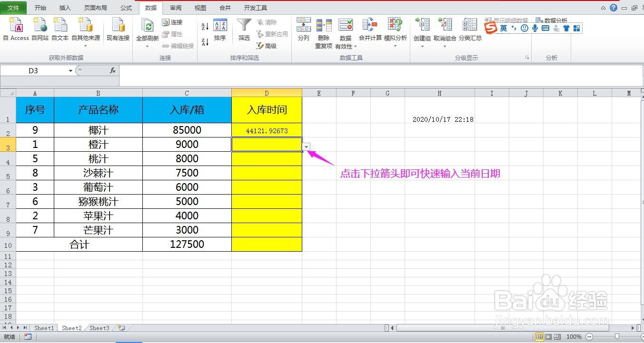Open the Sogou input voice microphone icon
Viewport: 644px width, 343px height.
click(x=534, y=28)
